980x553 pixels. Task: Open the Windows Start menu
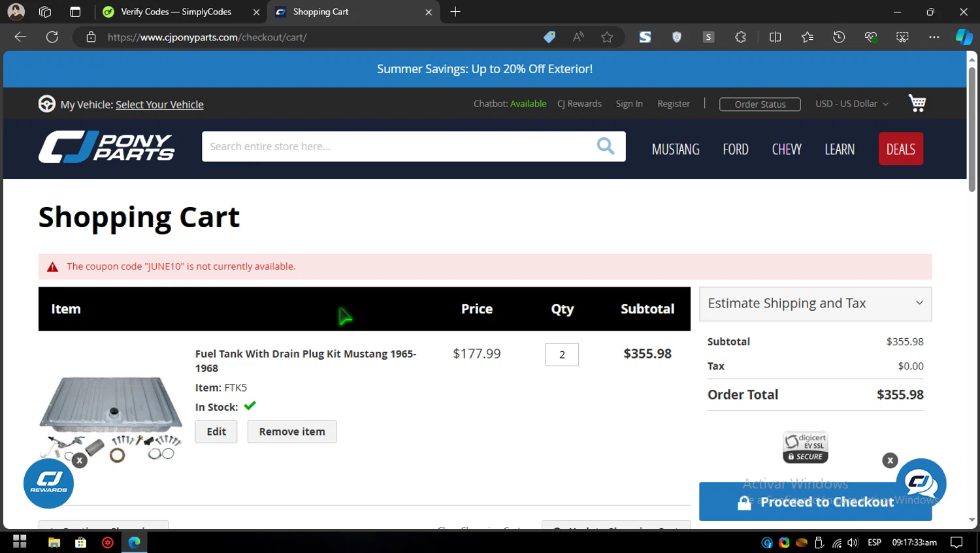[x=20, y=542]
